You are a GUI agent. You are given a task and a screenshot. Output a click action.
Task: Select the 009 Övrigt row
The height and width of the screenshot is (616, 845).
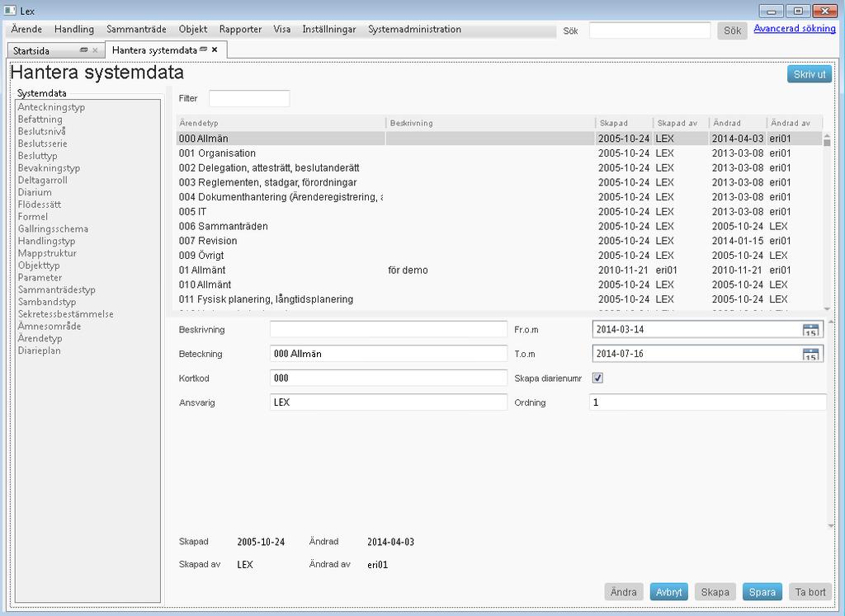(x=499, y=256)
